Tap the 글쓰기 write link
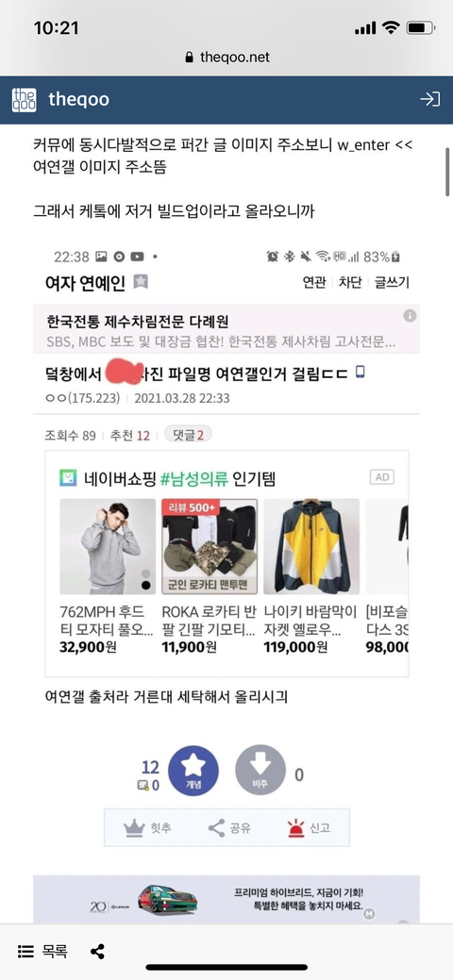Viewport: 453px width, 980px height. (392, 283)
